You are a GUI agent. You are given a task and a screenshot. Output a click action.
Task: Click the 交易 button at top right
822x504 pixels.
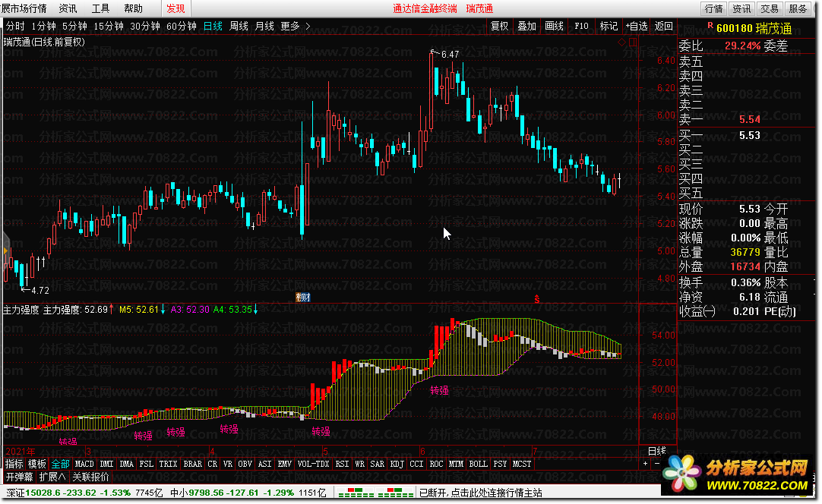click(x=770, y=8)
